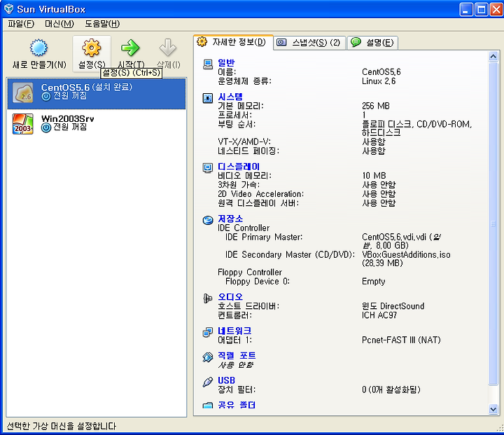
Task: Click the 'IDE Primary Master:' label
Action: [x=264, y=237]
